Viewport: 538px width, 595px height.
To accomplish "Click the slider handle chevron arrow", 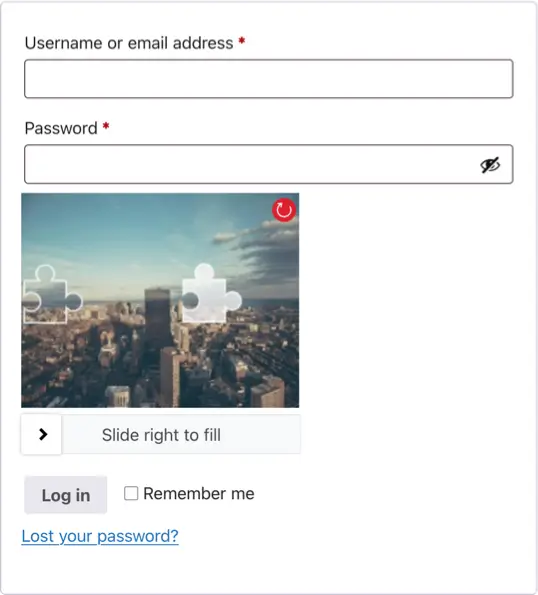I will 41,434.
